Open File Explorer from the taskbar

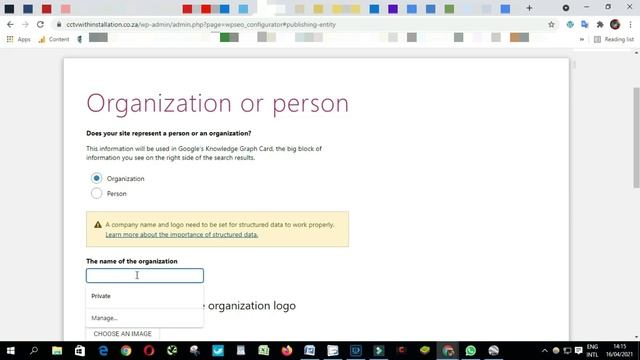[x=57, y=351]
